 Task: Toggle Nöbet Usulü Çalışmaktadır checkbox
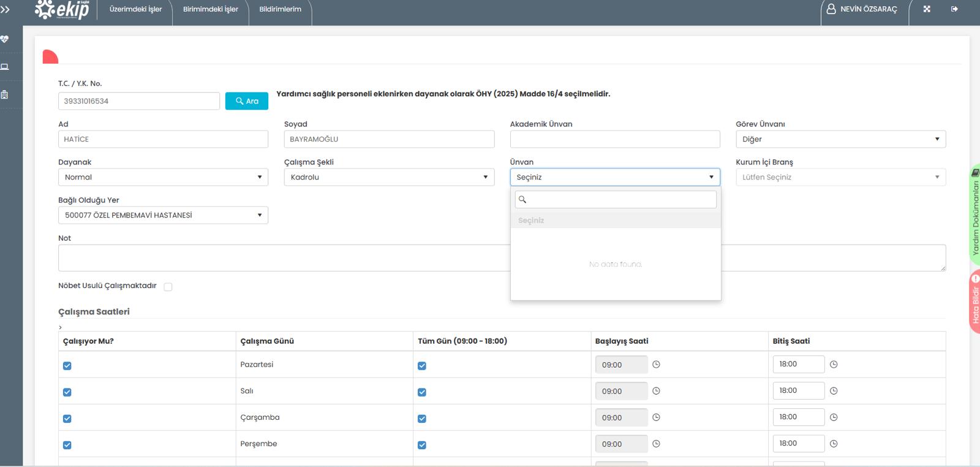point(168,287)
